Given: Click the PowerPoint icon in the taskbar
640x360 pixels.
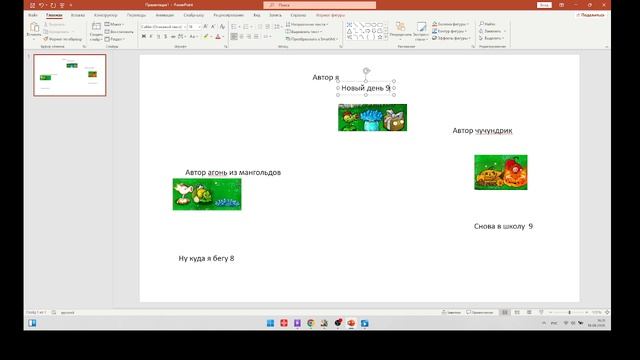Looking at the screenshot, I should tap(351, 323).
